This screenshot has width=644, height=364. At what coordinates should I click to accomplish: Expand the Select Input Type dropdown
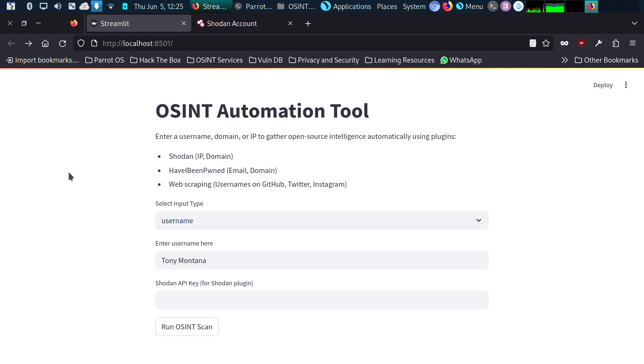(x=322, y=220)
